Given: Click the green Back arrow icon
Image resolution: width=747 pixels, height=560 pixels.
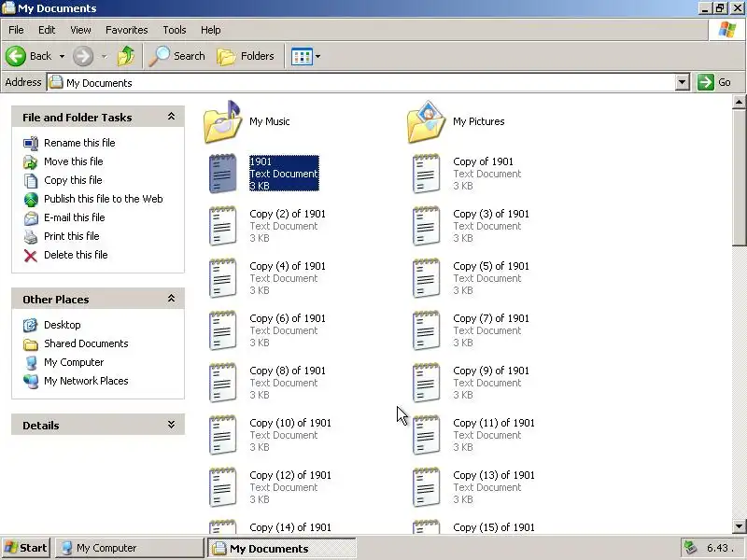Looking at the screenshot, I should tap(16, 56).
